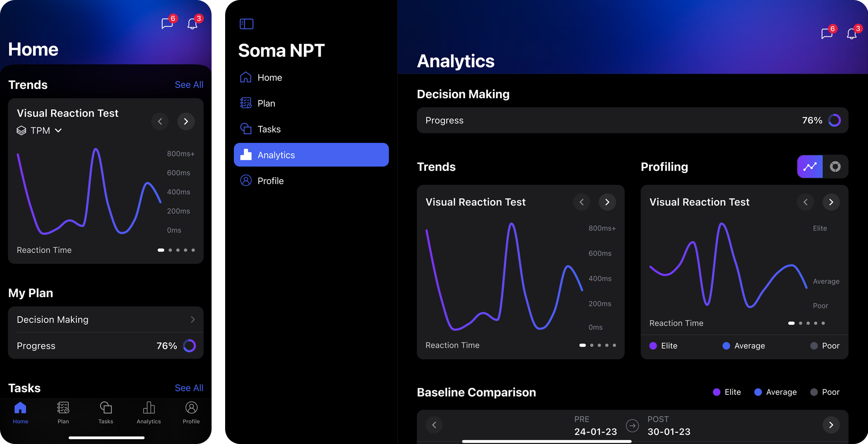
Task: Click the Decision Making 76% progress ring
Action: tap(834, 120)
